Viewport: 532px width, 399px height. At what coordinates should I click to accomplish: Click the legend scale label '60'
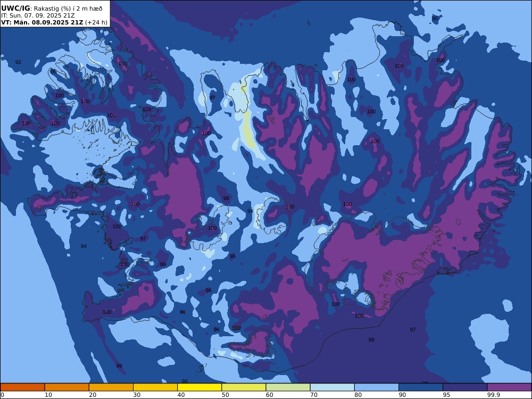(270, 395)
